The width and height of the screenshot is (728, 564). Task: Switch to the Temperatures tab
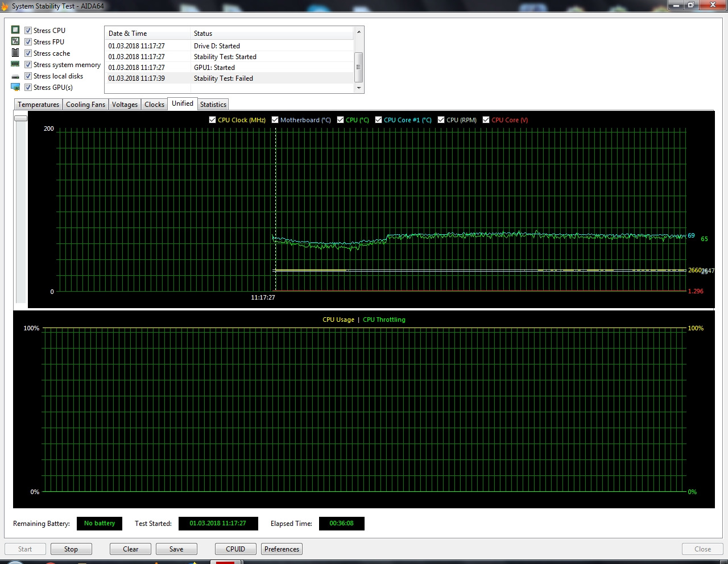pyautogui.click(x=38, y=105)
